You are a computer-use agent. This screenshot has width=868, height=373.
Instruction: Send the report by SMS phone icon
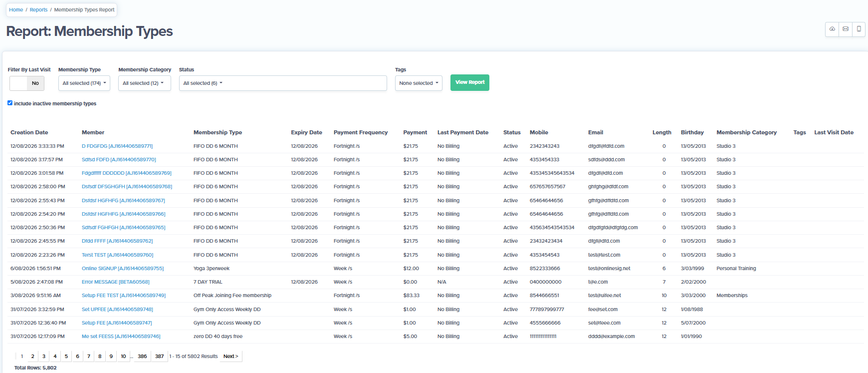tap(859, 29)
